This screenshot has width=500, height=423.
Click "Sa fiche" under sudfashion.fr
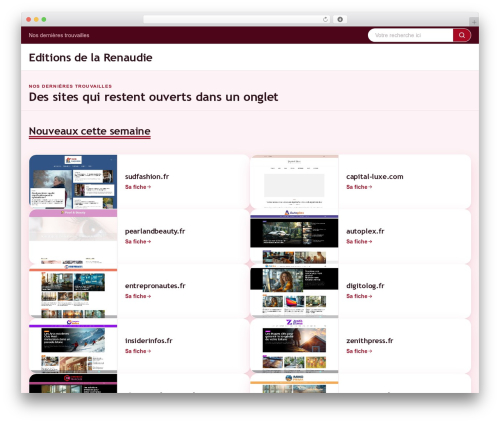coord(138,187)
